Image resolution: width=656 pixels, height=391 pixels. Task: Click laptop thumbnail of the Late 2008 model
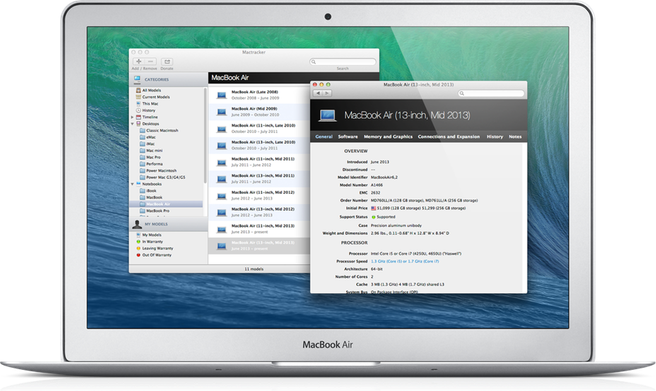coord(221,96)
